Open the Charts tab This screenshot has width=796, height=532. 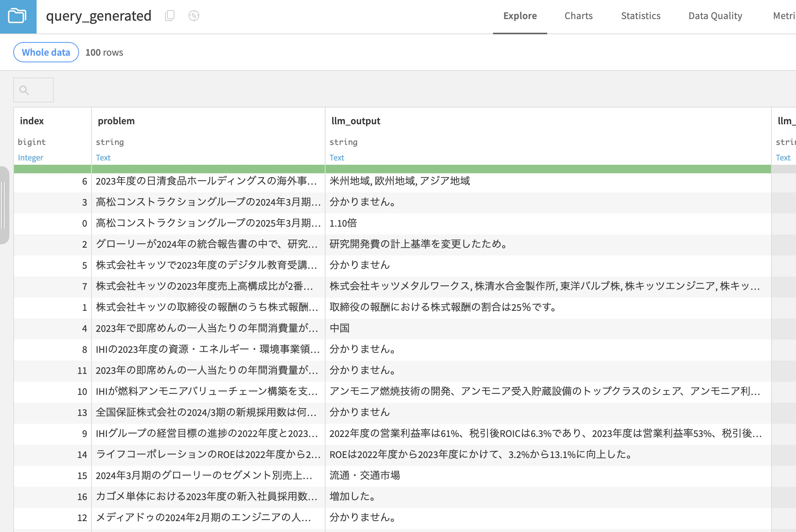(x=578, y=16)
